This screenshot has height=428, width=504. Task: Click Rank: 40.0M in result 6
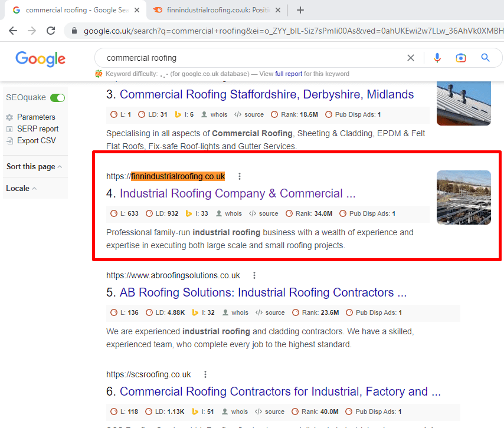pos(315,411)
